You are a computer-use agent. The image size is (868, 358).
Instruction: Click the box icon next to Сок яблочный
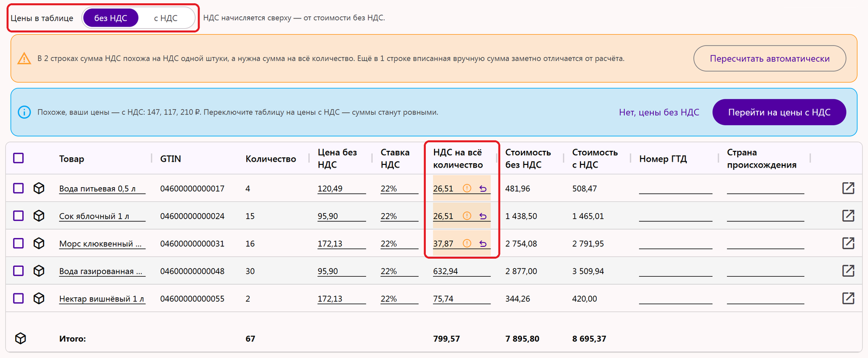[x=39, y=216]
